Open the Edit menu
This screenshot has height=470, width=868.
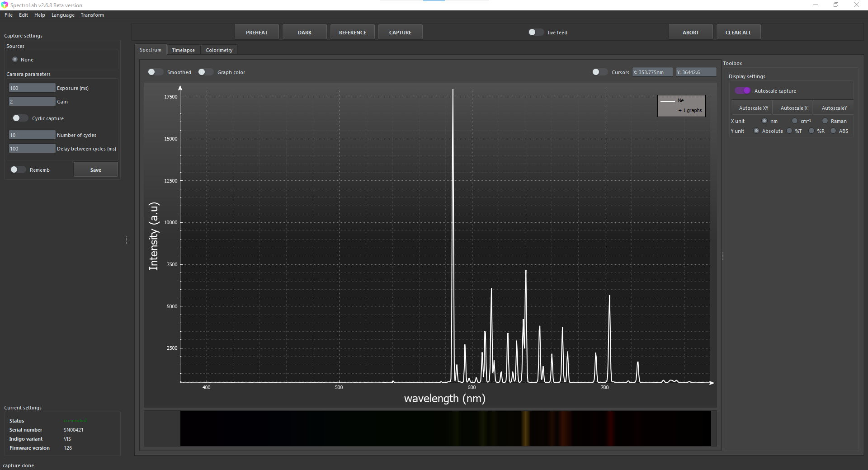pyautogui.click(x=24, y=15)
